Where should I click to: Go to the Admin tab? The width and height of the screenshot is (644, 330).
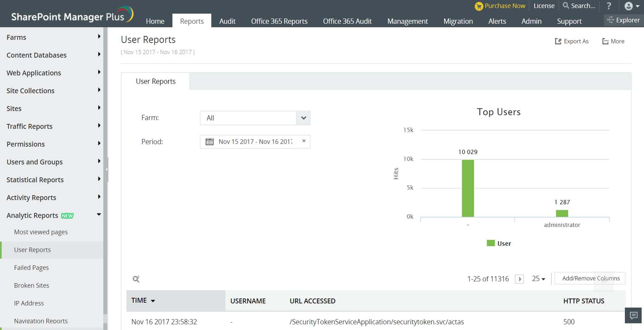pyautogui.click(x=532, y=21)
